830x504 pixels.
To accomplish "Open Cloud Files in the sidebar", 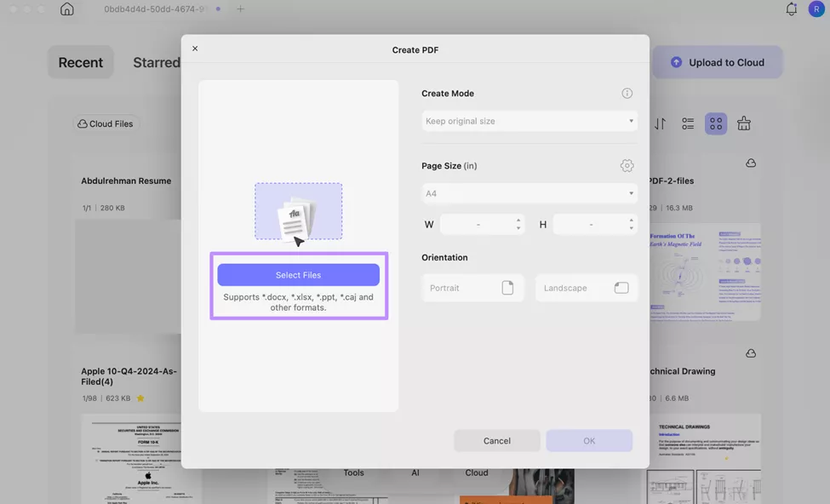I will [x=104, y=123].
